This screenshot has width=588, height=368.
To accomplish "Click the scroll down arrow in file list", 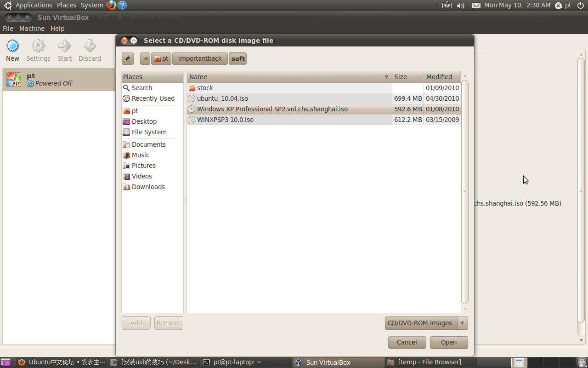I will point(465,309).
